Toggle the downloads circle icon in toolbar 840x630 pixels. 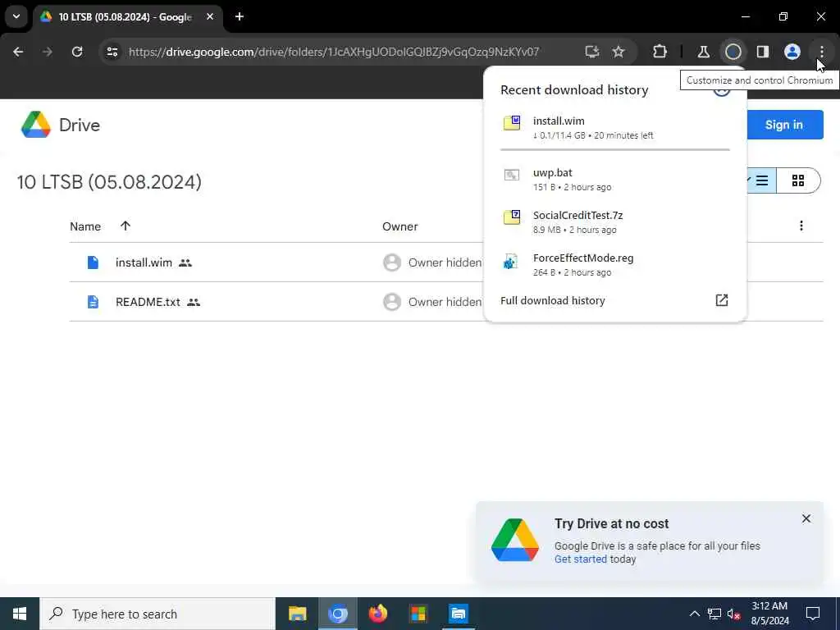[x=733, y=52]
